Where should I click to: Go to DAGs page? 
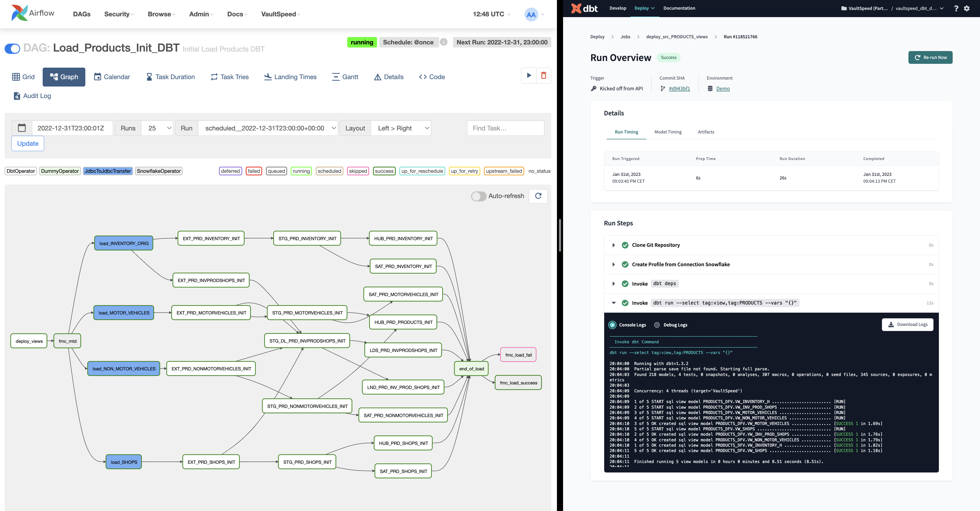point(82,14)
